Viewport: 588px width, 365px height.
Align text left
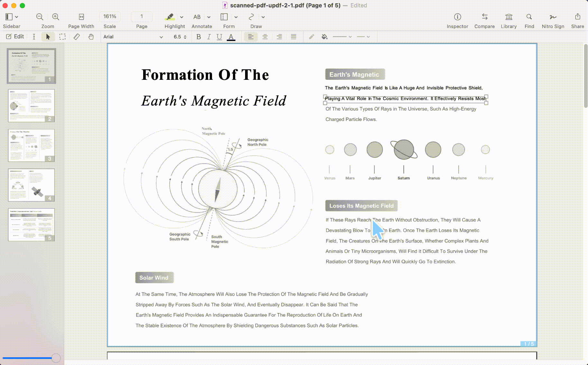(251, 37)
